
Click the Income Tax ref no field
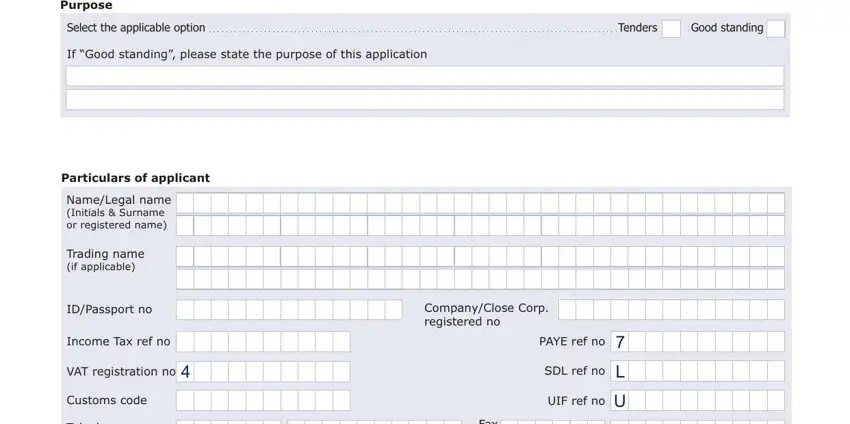263,342
